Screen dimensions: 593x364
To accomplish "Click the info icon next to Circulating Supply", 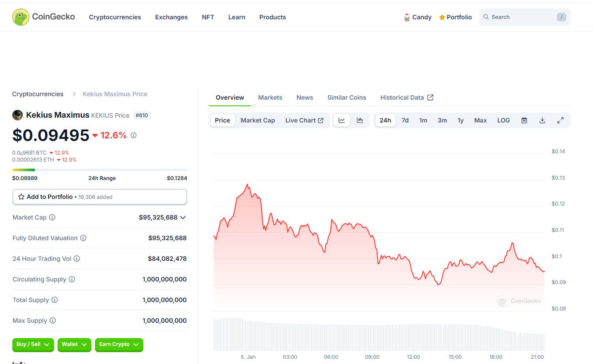I will click(x=72, y=279).
